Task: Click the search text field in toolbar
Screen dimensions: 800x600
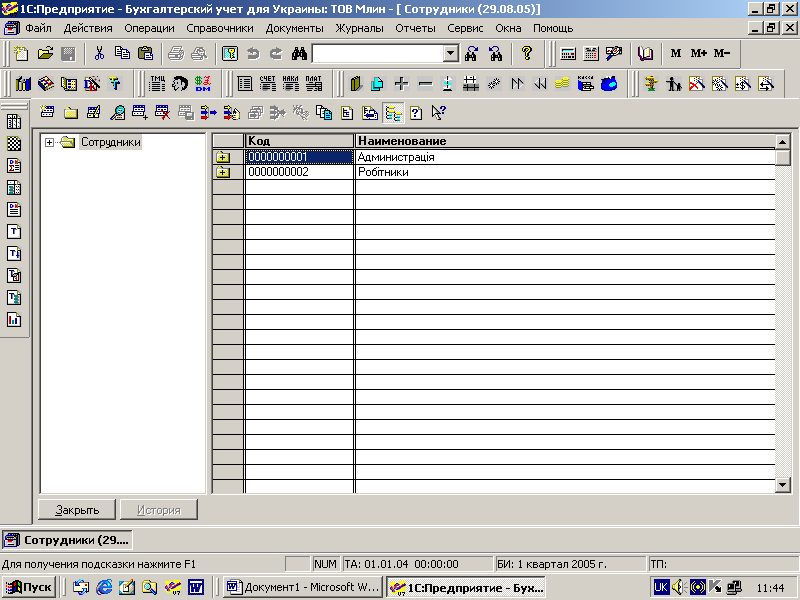Action: (x=378, y=53)
